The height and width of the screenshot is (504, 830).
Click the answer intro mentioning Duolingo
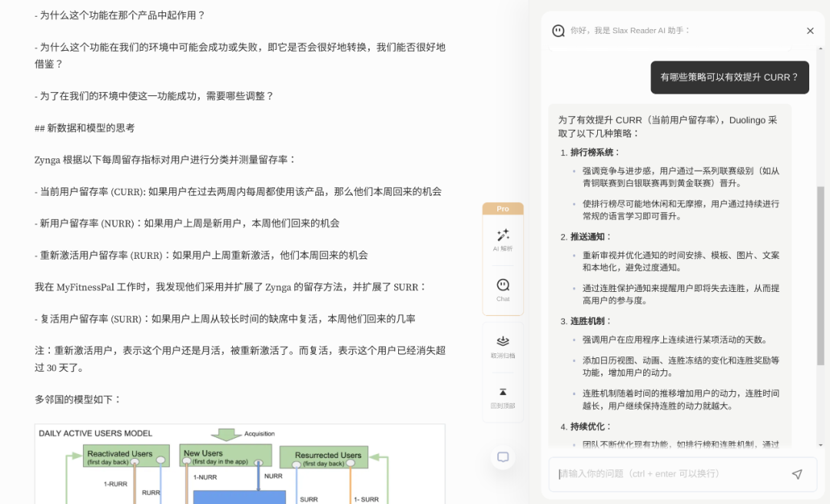(x=668, y=127)
